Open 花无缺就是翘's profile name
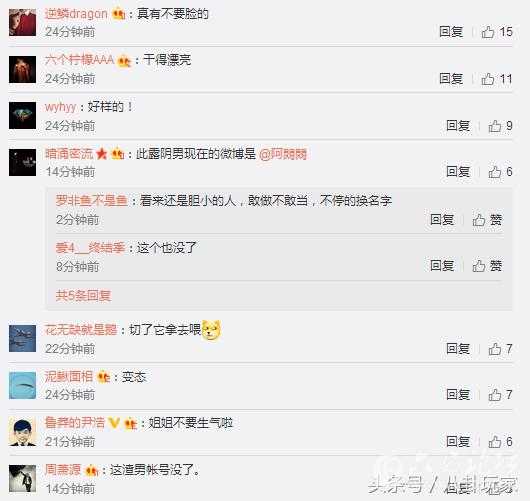Image resolution: width=530 pixels, height=501 pixels. pyautogui.click(x=81, y=330)
